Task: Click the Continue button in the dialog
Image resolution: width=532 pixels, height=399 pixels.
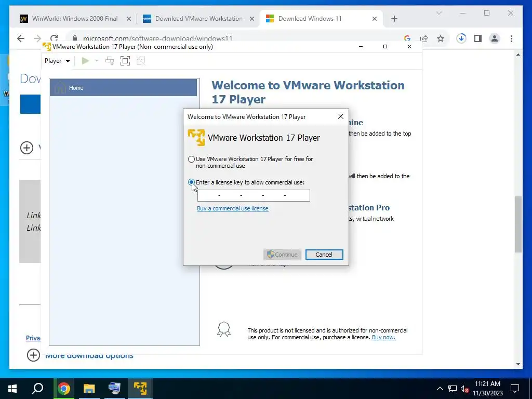Action: (x=282, y=255)
